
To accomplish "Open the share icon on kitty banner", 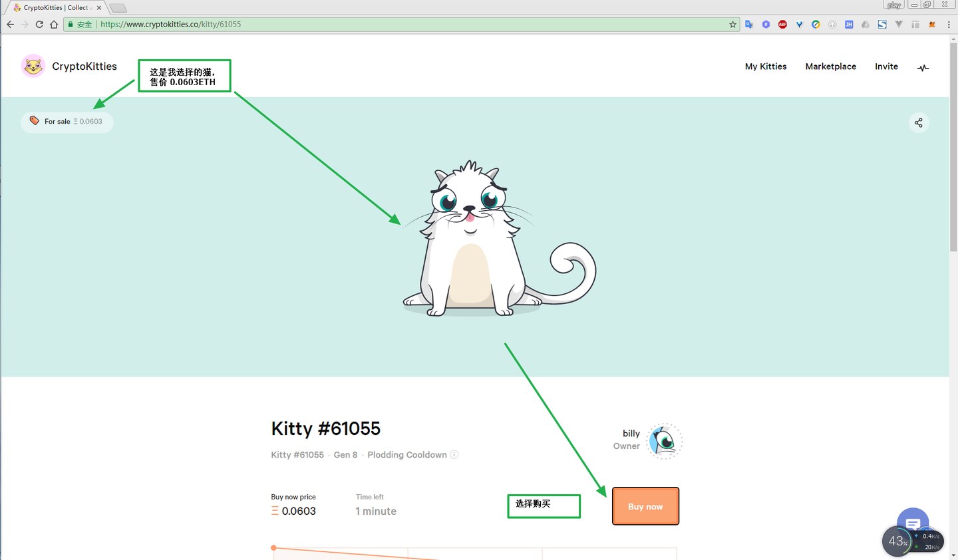I will 919,122.
